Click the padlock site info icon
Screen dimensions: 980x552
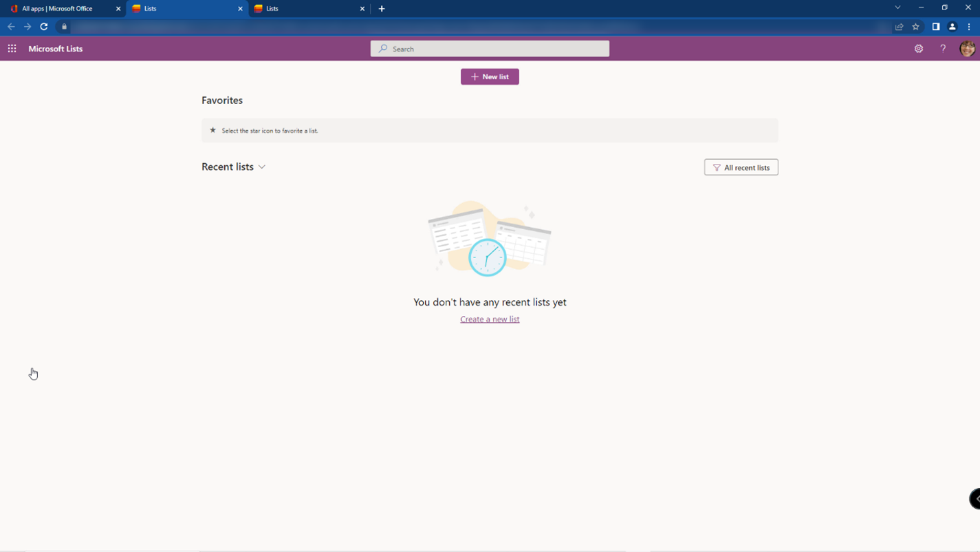tap(64, 27)
